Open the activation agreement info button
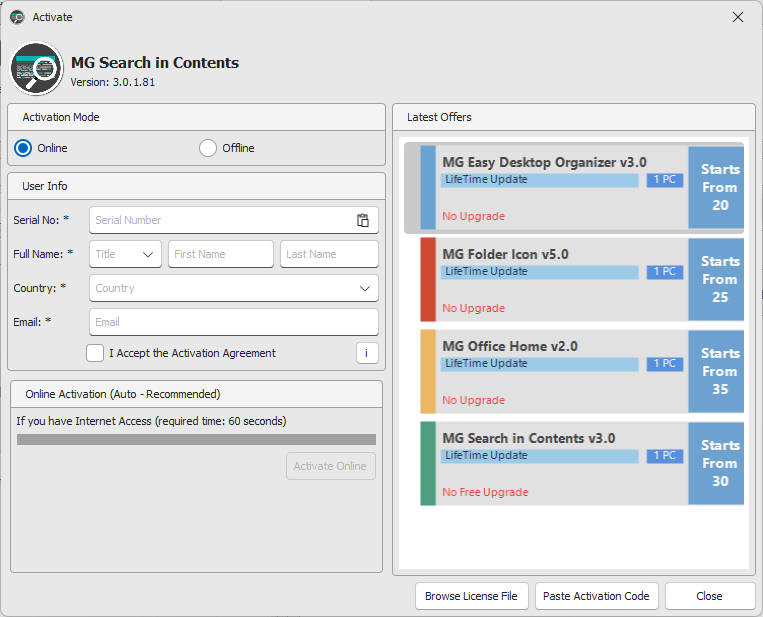Screen dimensions: 763x617 coord(367,353)
